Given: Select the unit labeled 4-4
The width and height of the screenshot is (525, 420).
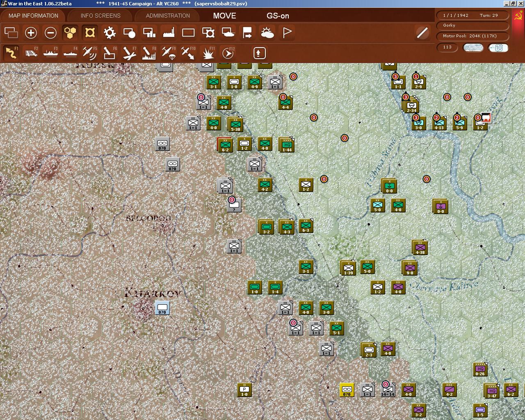Looking at the screenshot, I should (285, 102).
